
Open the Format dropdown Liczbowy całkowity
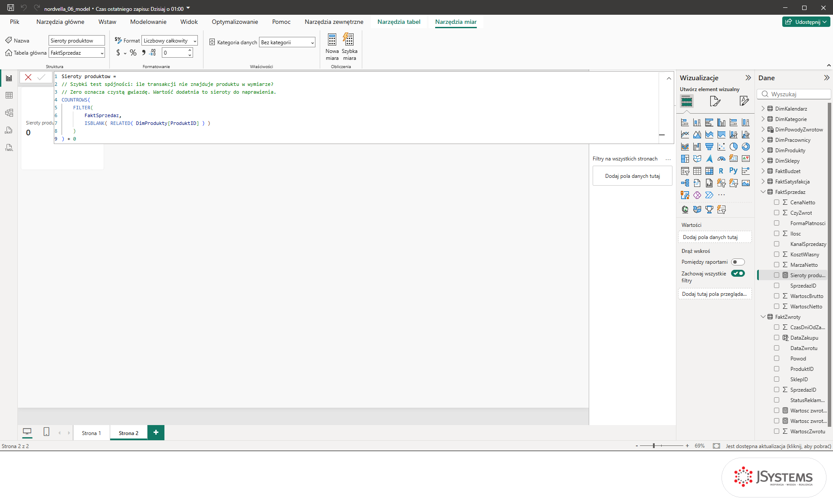tap(170, 41)
